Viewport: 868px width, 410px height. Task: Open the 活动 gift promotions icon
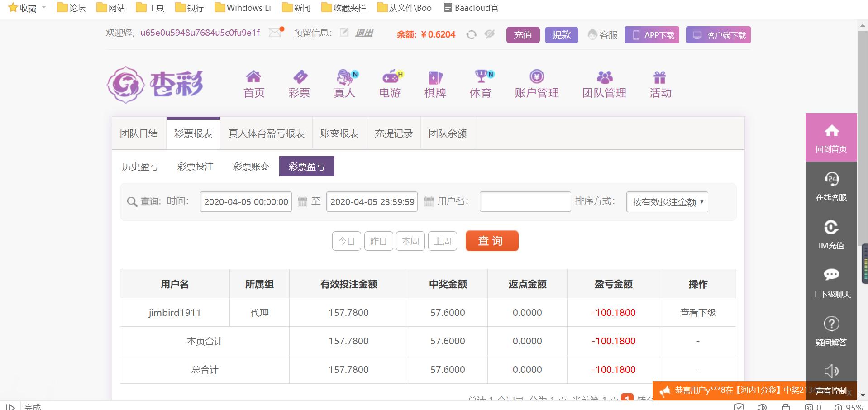point(660,77)
